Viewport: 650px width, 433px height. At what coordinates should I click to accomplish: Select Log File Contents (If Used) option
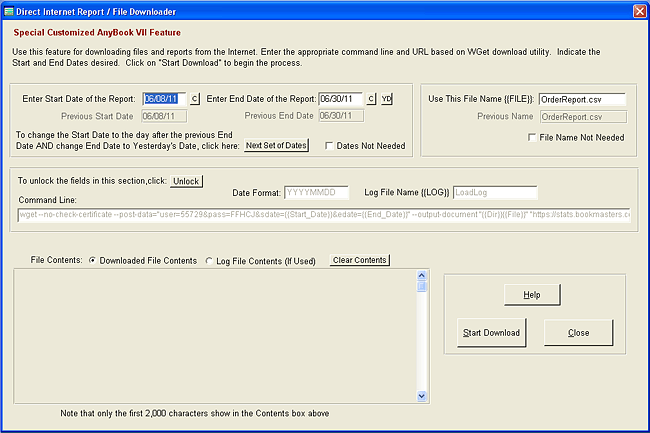coord(208,261)
